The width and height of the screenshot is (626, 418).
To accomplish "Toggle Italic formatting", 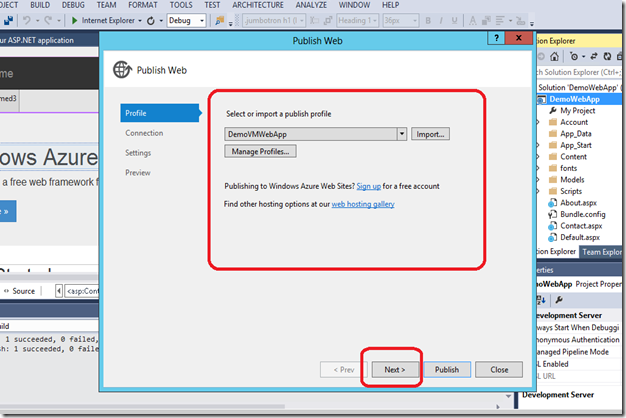I will pos(441,21).
